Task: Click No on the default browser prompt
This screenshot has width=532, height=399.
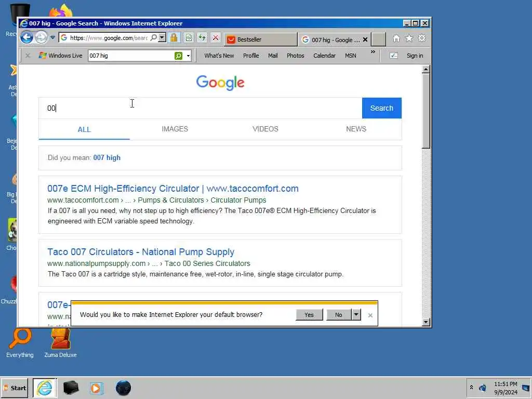Action: (x=339, y=315)
